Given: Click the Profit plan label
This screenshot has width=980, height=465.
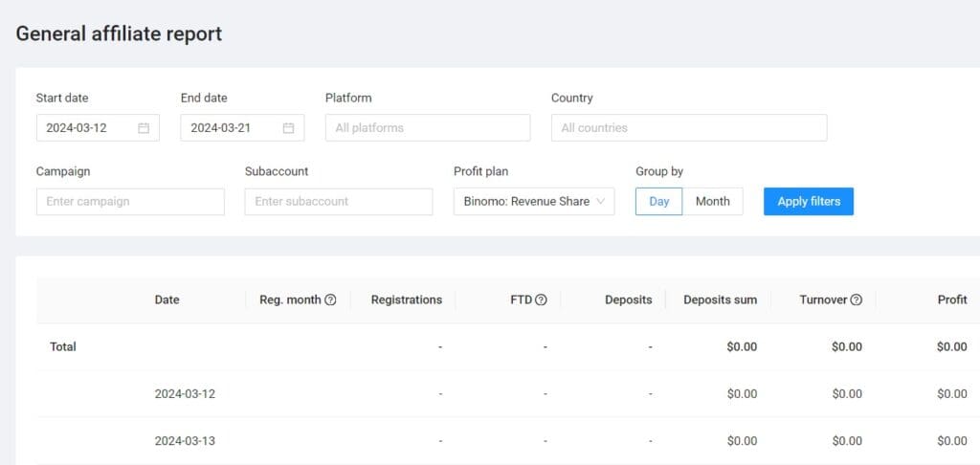Looking at the screenshot, I should 479,171.
